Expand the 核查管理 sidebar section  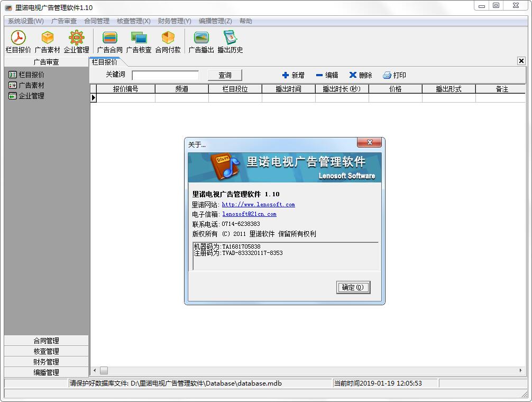(x=47, y=351)
